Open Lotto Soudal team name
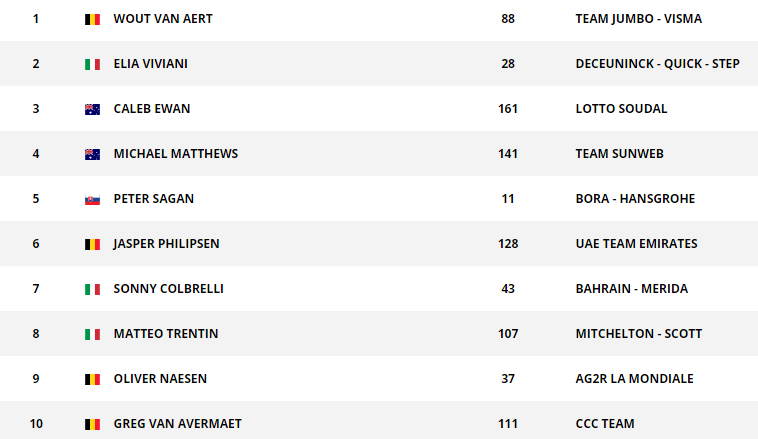The image size is (758, 439). 621,109
